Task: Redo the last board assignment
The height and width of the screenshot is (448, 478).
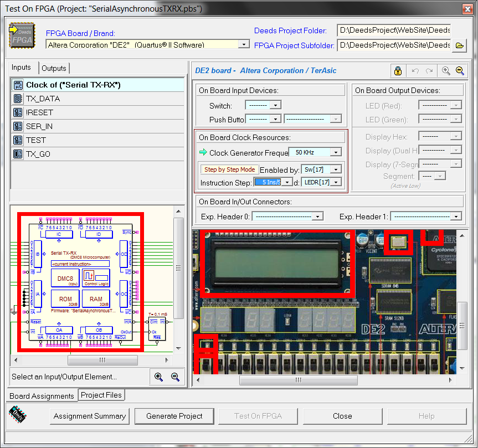Action: click(429, 71)
